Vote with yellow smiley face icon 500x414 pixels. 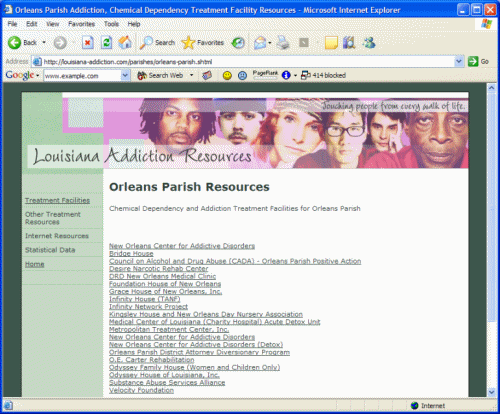click(x=227, y=76)
